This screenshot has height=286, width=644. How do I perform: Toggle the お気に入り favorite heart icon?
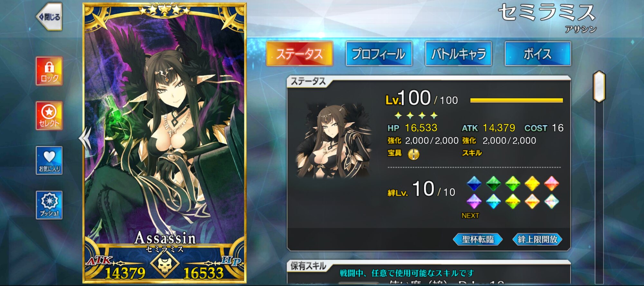49,160
